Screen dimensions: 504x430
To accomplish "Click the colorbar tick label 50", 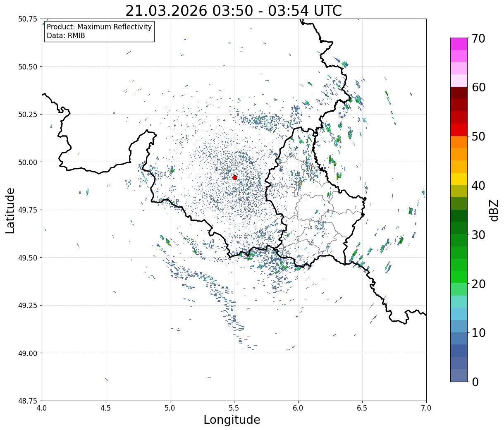I will tap(478, 136).
